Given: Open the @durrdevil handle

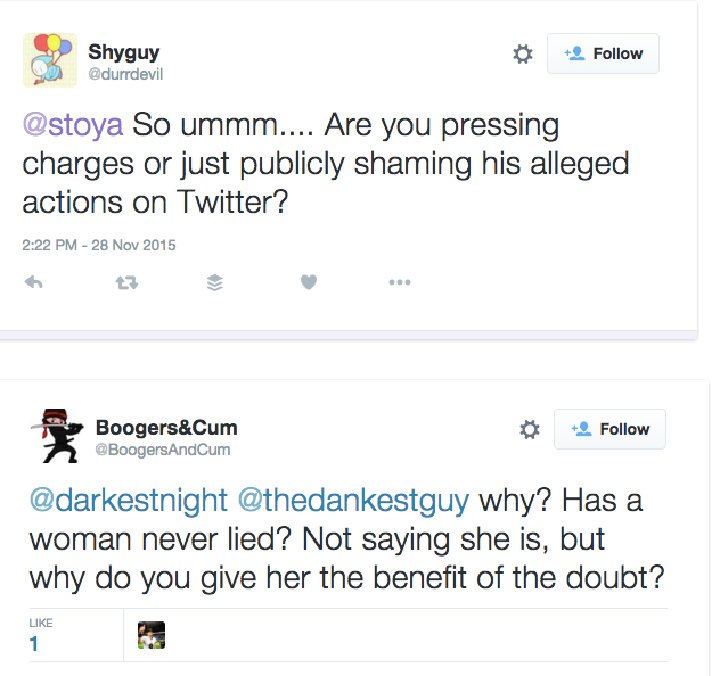Looking at the screenshot, I should pos(125,74).
